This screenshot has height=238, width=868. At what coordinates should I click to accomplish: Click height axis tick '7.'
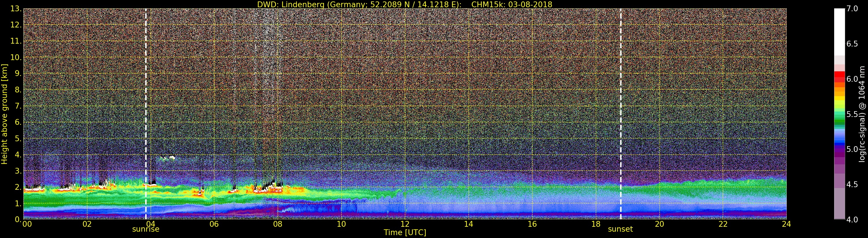[x=18, y=106]
